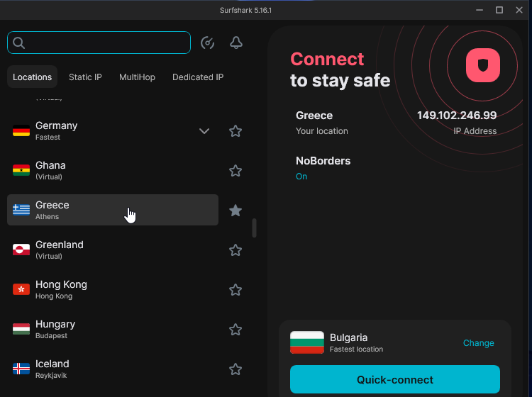The width and height of the screenshot is (532, 397).
Task: Click the Ghana flag icon
Action: pos(21,171)
